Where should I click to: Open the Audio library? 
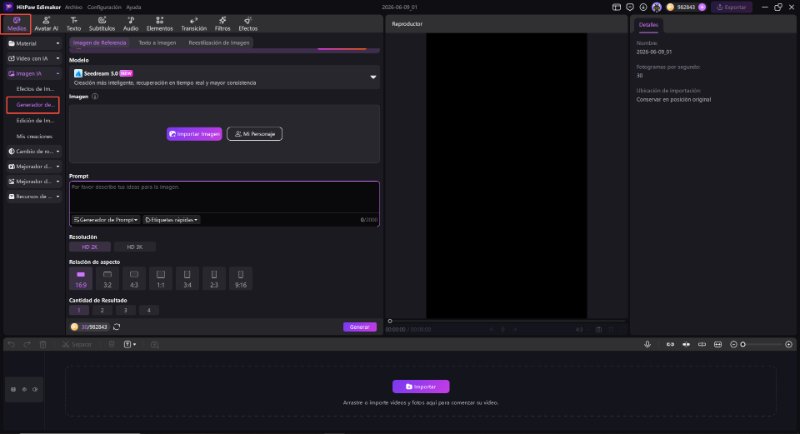click(131, 24)
